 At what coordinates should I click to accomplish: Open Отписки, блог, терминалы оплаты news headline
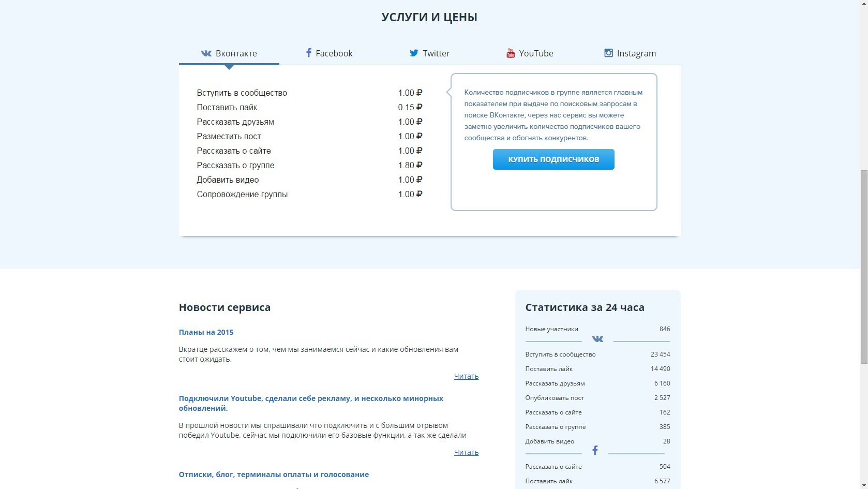274,475
